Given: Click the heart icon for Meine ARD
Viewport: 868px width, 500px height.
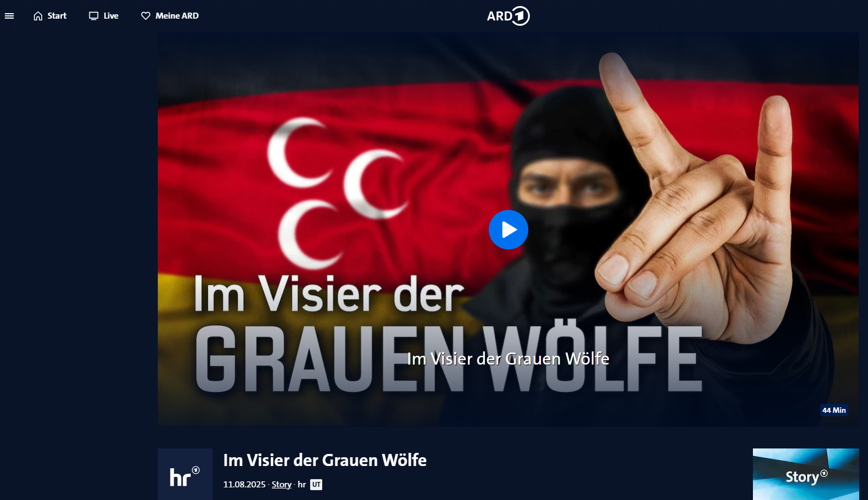Looking at the screenshot, I should [x=146, y=16].
